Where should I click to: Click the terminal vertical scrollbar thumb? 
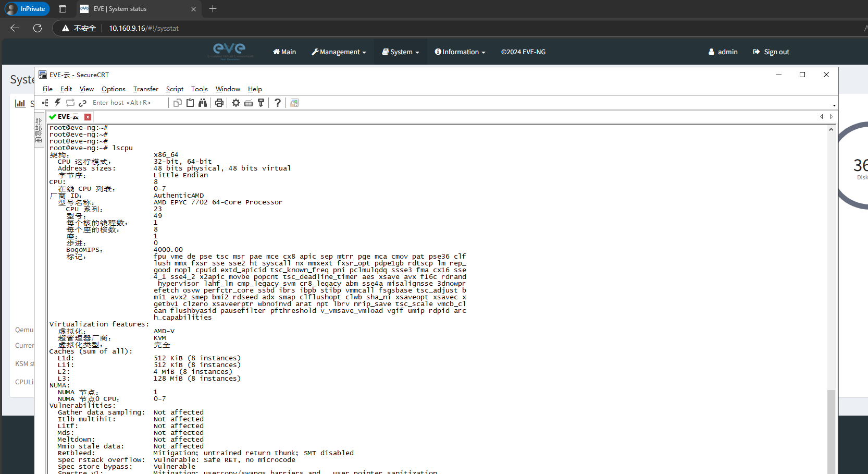[x=831, y=432]
